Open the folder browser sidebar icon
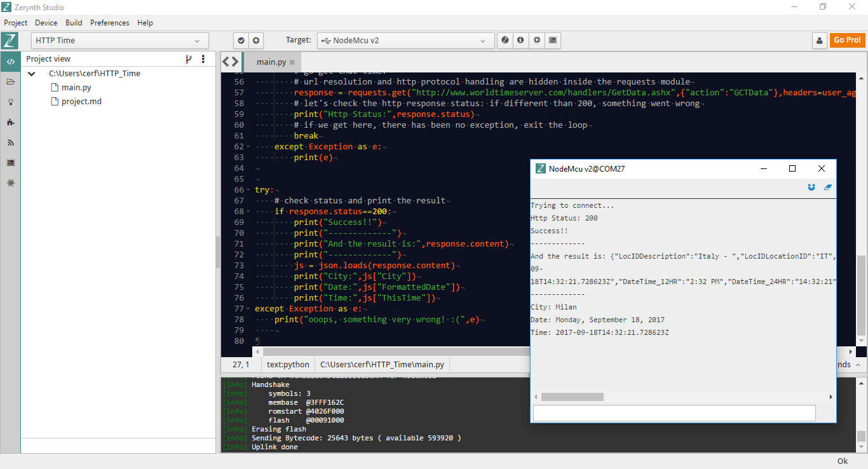This screenshot has height=469, width=868. click(10, 82)
